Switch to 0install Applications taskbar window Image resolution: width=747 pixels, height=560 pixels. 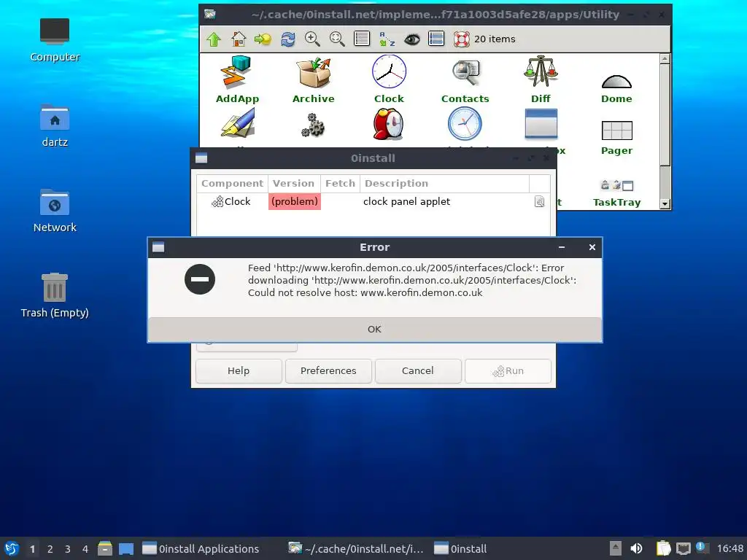201,548
